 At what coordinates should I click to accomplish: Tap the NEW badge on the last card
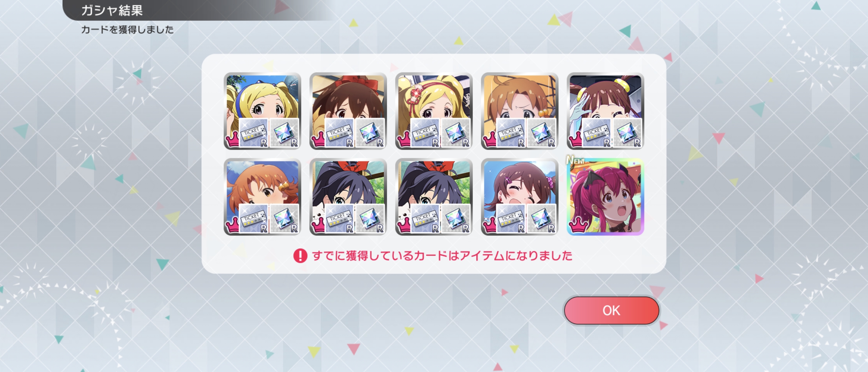(x=576, y=161)
